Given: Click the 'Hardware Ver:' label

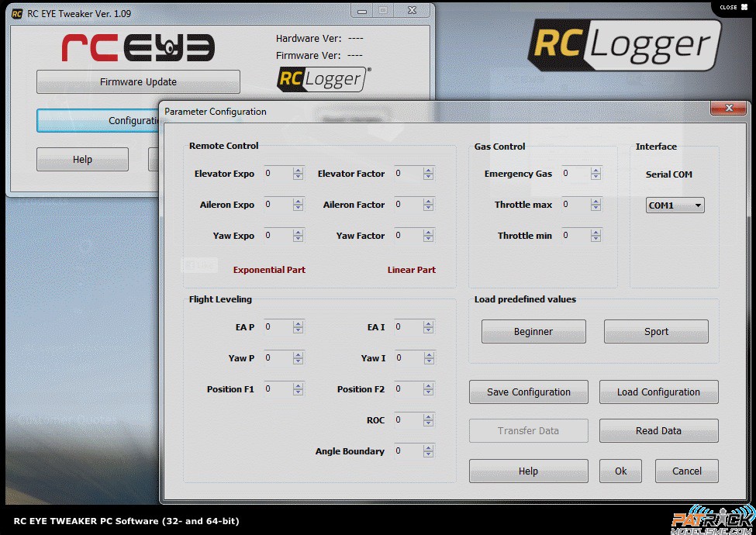Looking at the screenshot, I should (309, 39).
